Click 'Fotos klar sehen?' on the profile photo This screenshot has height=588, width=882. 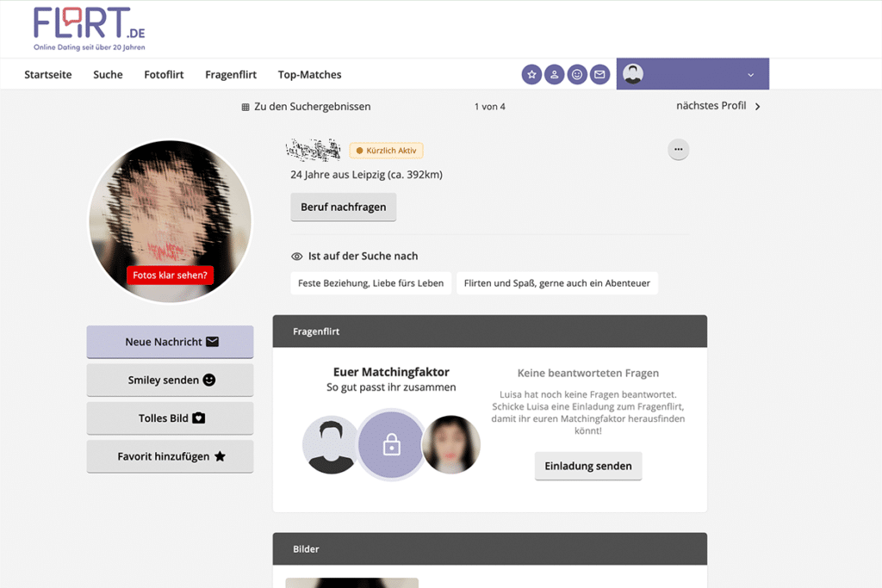pos(170,275)
